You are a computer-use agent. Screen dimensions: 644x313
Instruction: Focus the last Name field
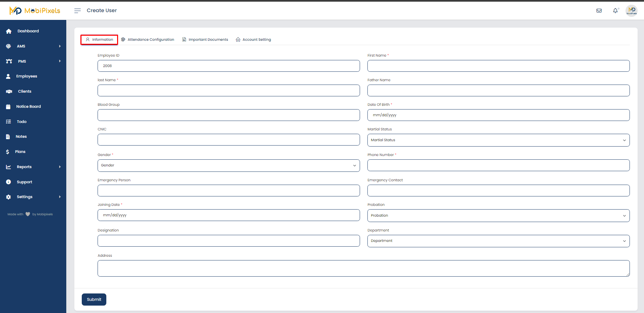click(229, 90)
